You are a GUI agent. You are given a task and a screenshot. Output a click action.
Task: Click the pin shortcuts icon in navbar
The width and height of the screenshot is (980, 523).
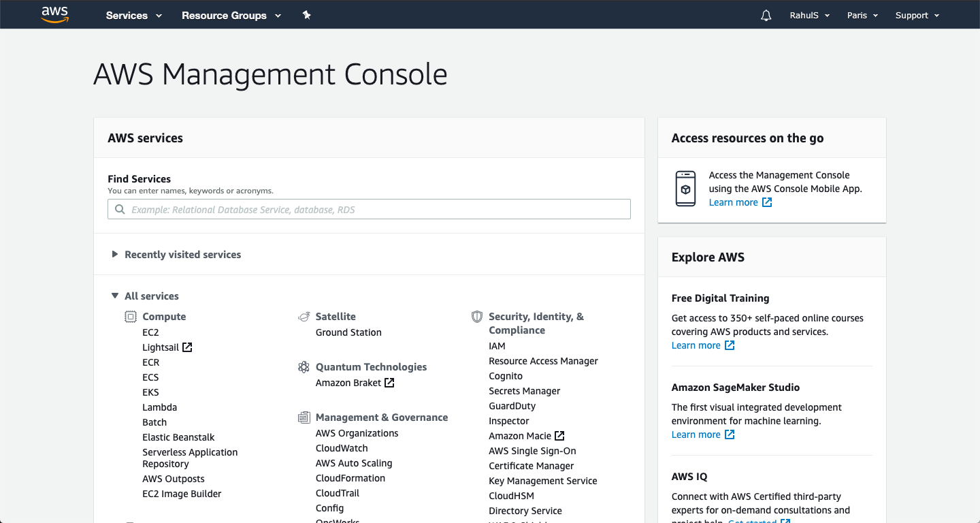[307, 15]
